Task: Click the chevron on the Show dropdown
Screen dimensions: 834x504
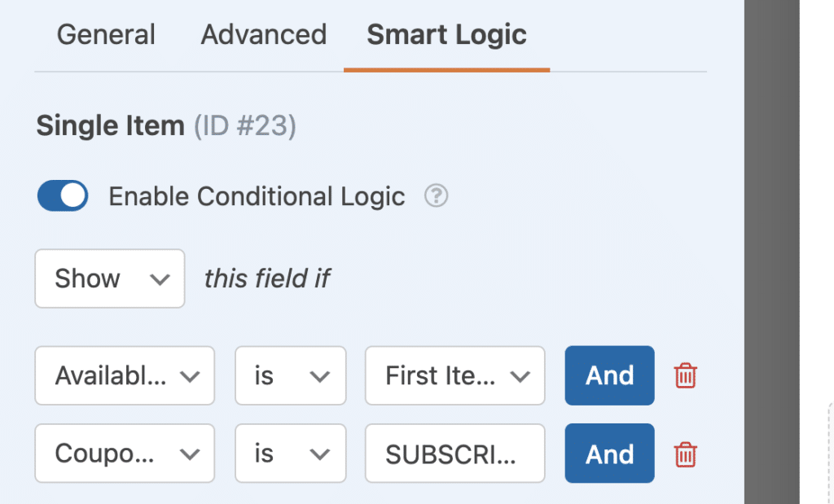Action: pos(159,278)
